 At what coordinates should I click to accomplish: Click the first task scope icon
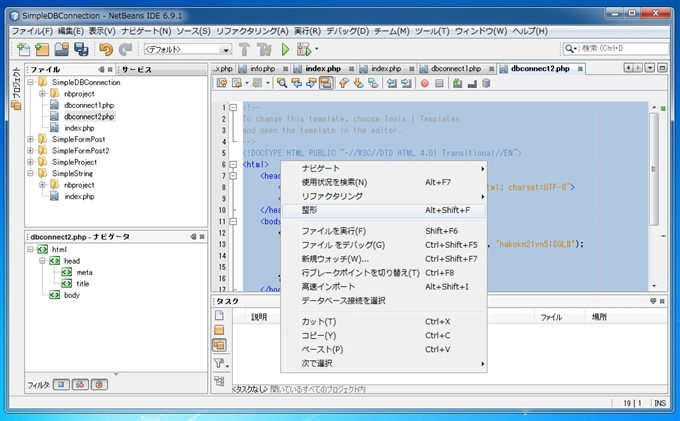219,316
